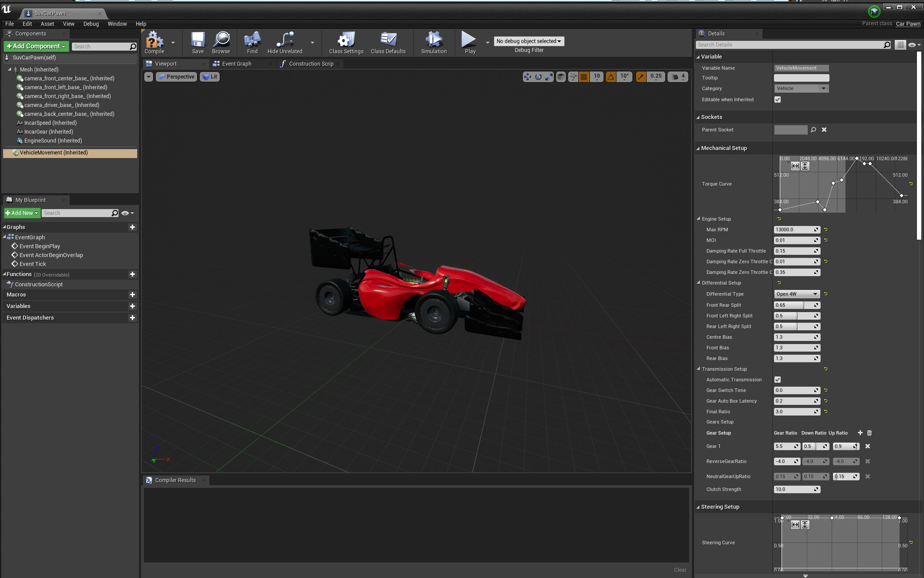Save the blueprint asset
The image size is (924, 578).
198,43
